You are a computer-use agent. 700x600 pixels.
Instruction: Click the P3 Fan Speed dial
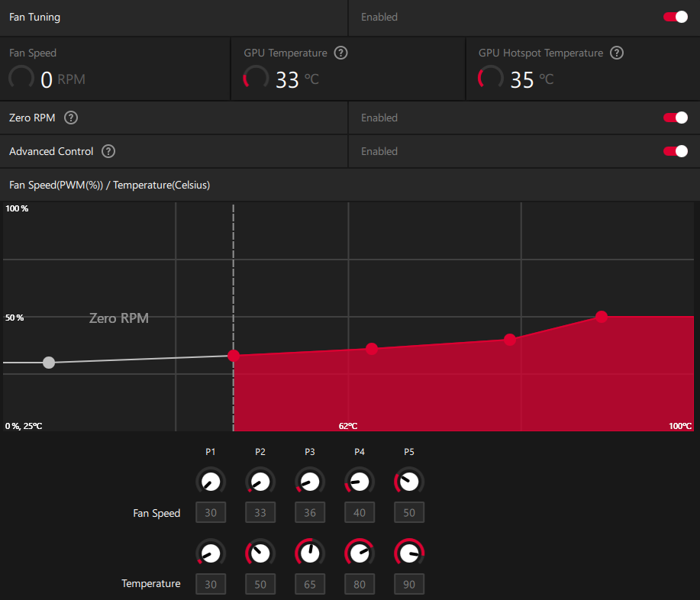[310, 482]
